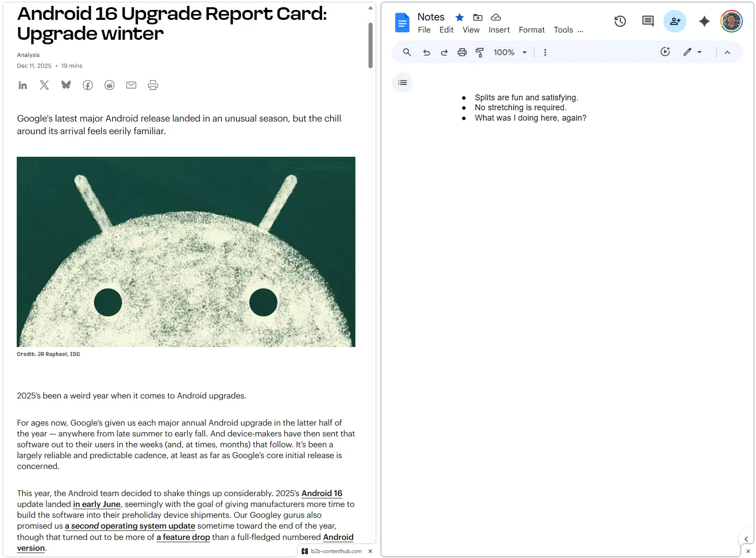Image resolution: width=756 pixels, height=558 pixels.
Task: Undo the last edit
Action: tap(426, 52)
